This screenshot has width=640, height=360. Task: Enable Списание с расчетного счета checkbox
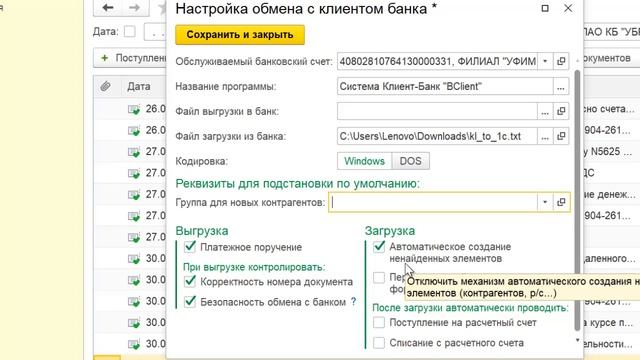pyautogui.click(x=379, y=343)
